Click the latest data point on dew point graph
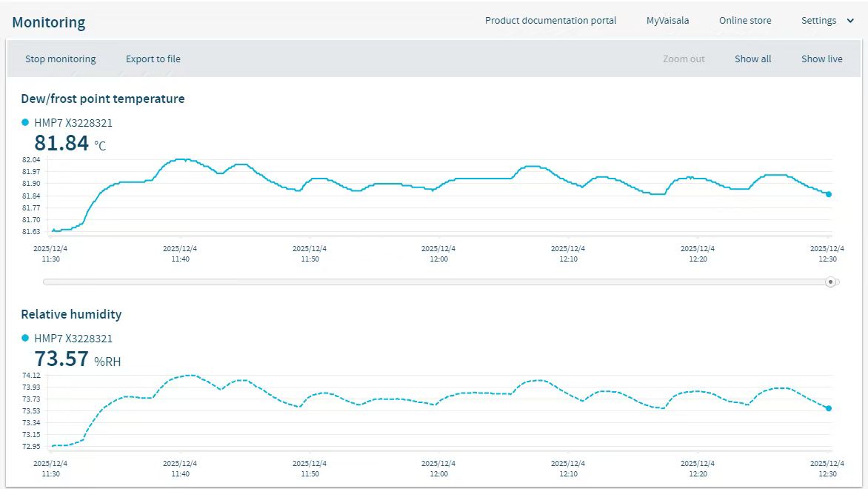 point(829,194)
